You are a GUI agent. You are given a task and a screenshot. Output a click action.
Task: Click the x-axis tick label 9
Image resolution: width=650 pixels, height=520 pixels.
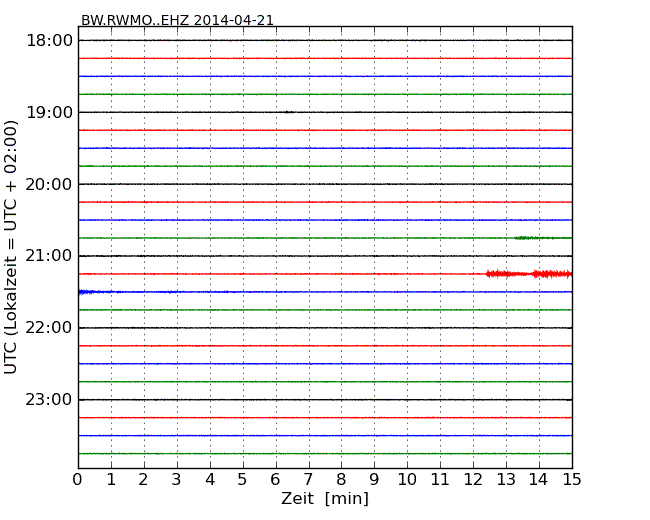(x=374, y=479)
